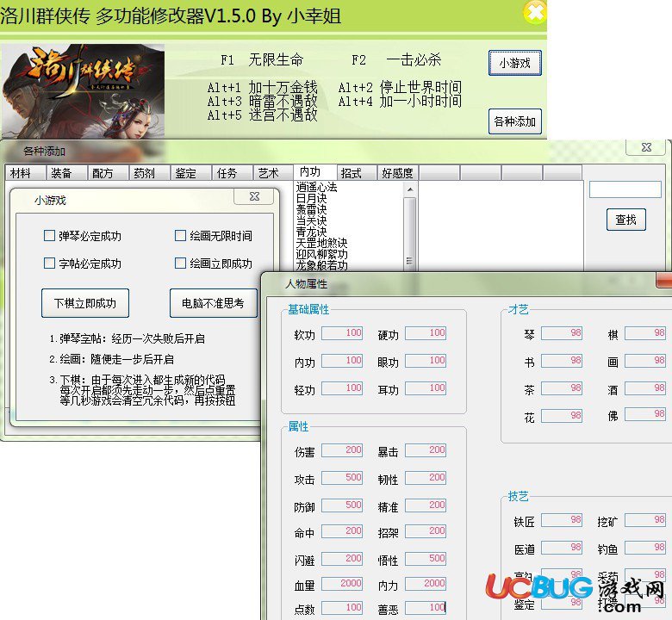
Task: Click the 伤害 value field
Action: pyautogui.click(x=342, y=449)
